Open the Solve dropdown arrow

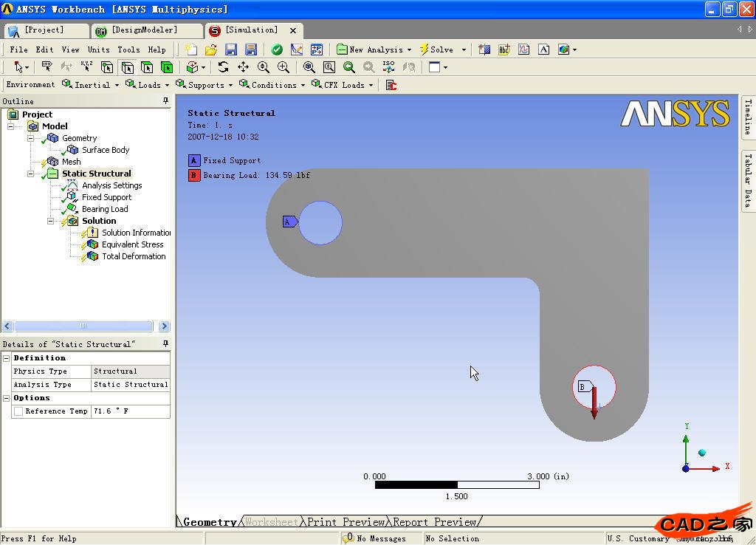pos(464,49)
